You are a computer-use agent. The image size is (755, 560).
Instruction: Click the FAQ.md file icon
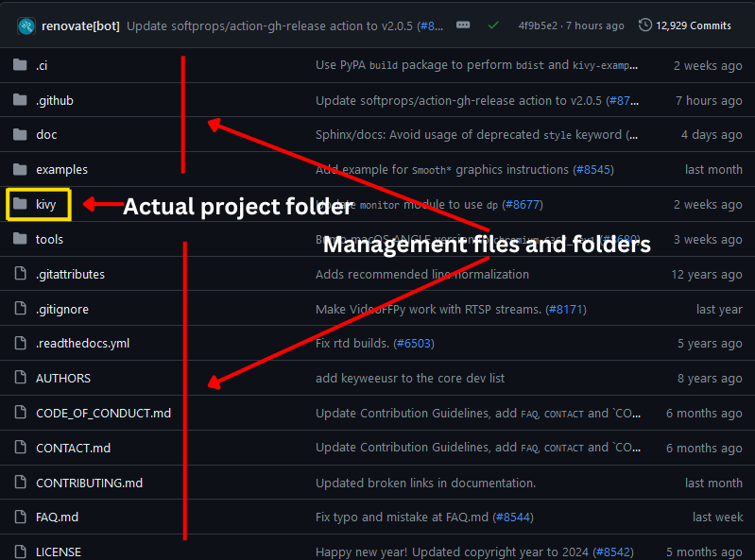click(x=20, y=517)
